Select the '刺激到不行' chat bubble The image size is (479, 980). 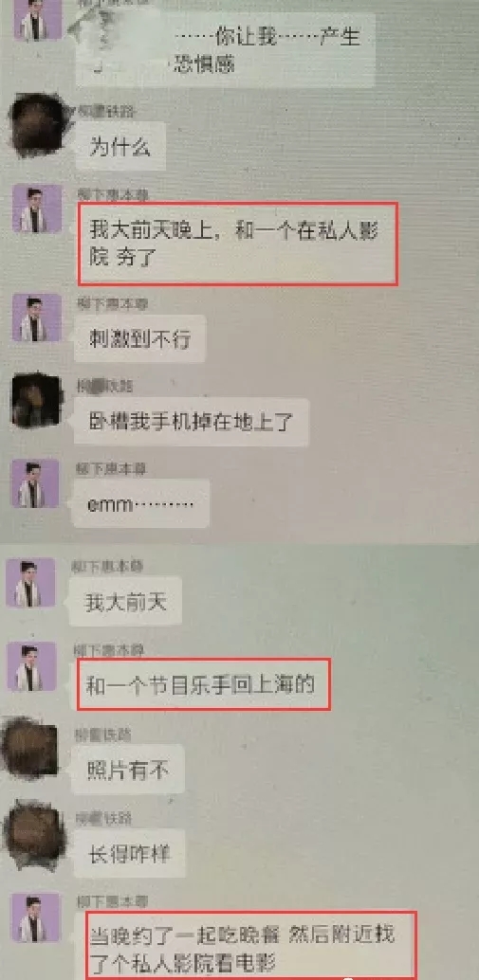point(140,340)
